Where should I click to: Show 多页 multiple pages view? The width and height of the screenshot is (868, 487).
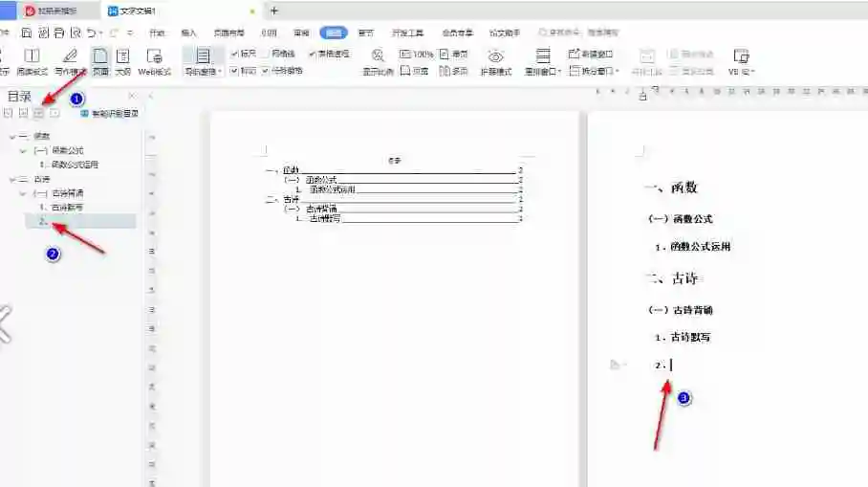(453, 71)
